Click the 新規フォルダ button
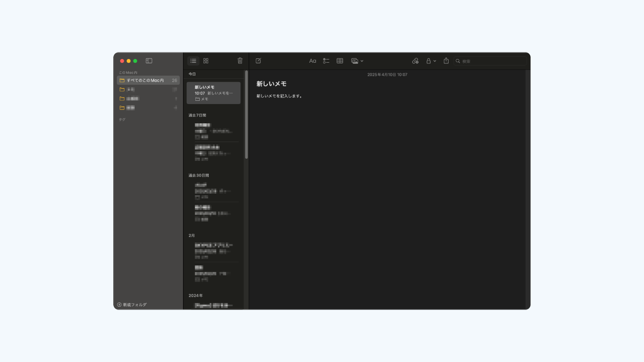 (131, 305)
